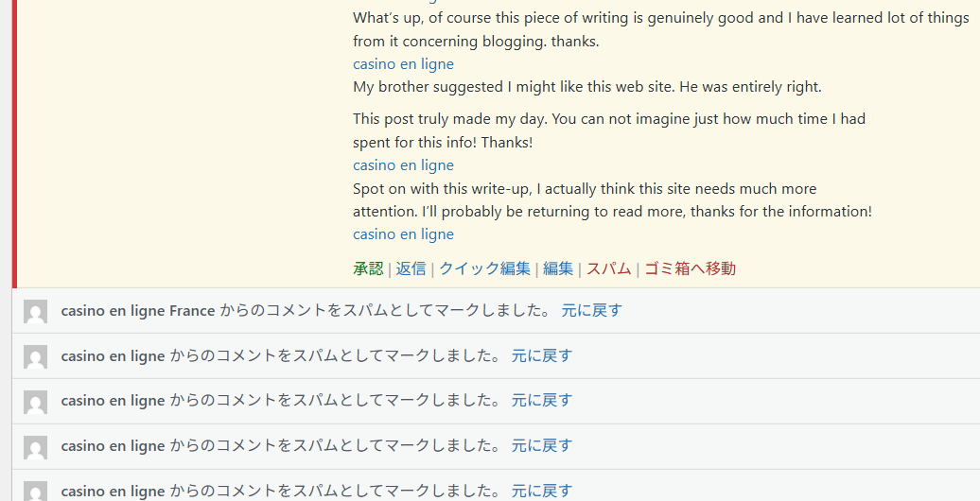This screenshot has width=980, height=501.
Task: Open casino en ligne link below 'this info! Thanks!'
Action: (x=403, y=165)
